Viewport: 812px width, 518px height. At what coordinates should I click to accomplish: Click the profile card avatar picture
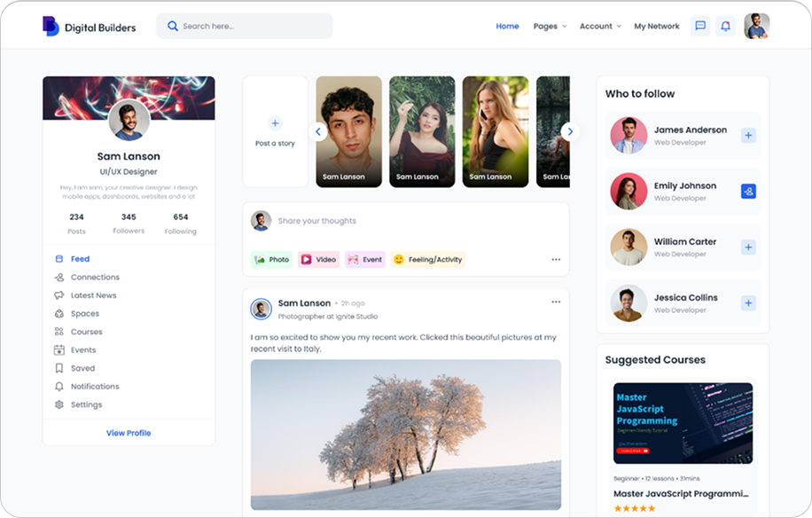(x=129, y=120)
